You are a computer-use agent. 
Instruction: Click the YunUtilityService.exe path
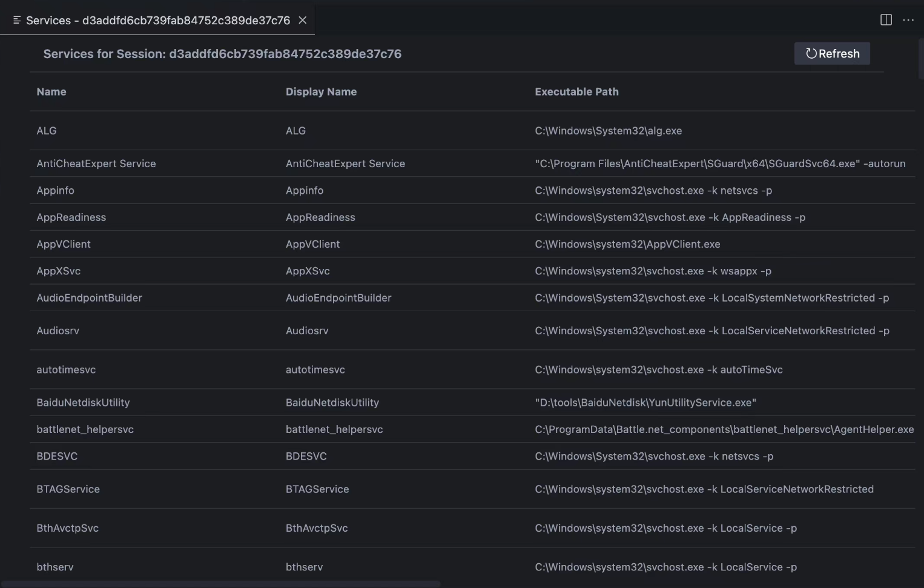pyautogui.click(x=645, y=403)
